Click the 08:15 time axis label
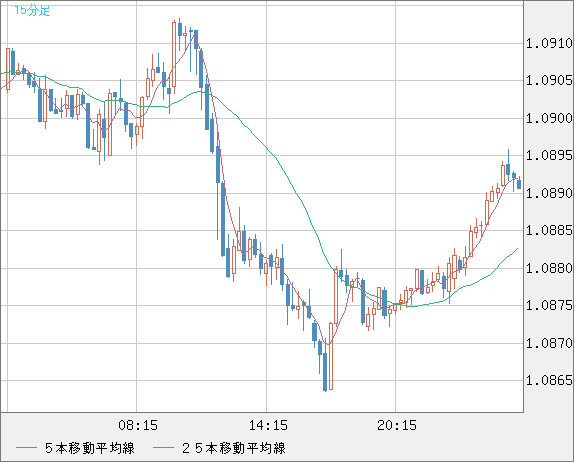The height and width of the screenshot is (462, 574). [138, 425]
